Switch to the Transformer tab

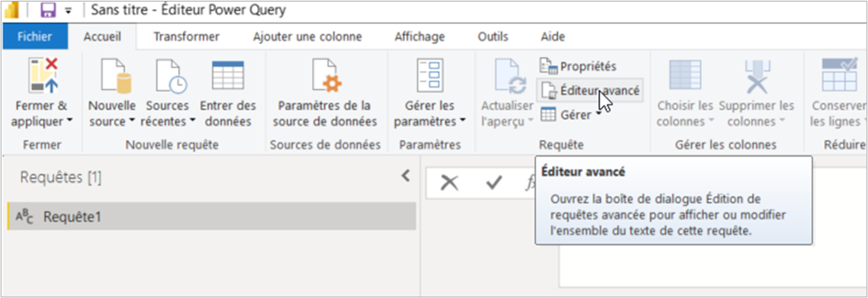(x=186, y=37)
